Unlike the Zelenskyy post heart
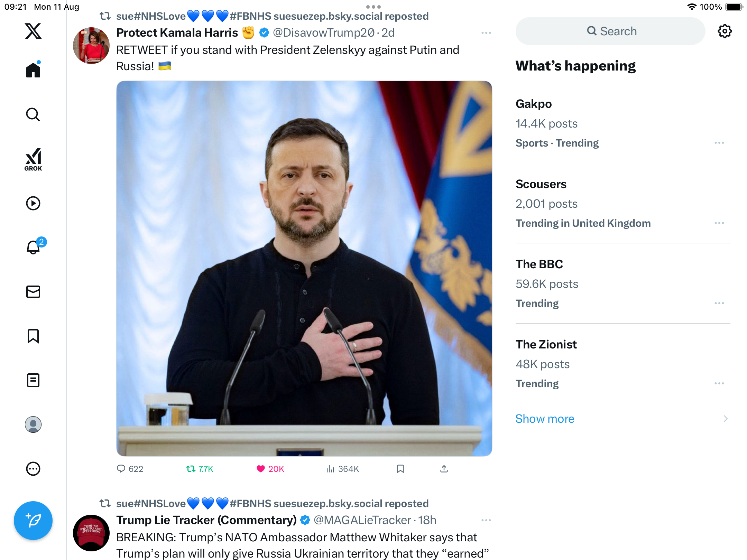Viewport: 747px width, 560px height. coord(261,469)
